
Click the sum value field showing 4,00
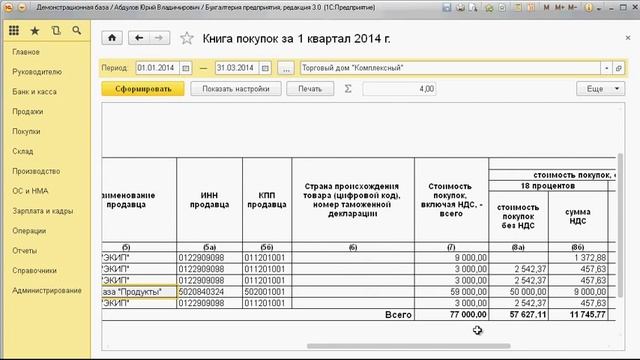click(x=399, y=89)
